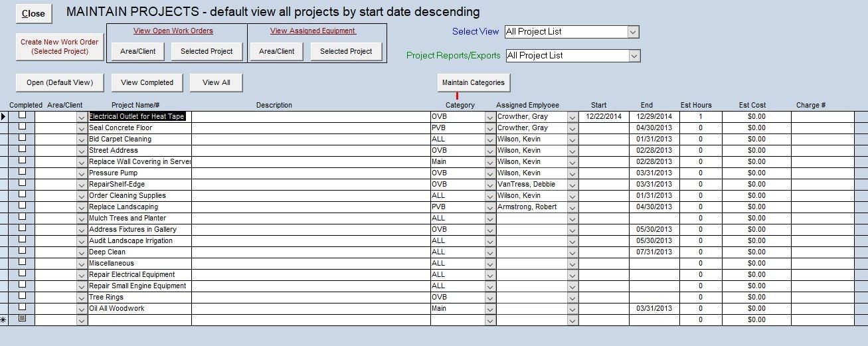868x346 pixels.
Task: Check Completed for Electrical Outlet for Heat Tape
Action: tap(22, 116)
